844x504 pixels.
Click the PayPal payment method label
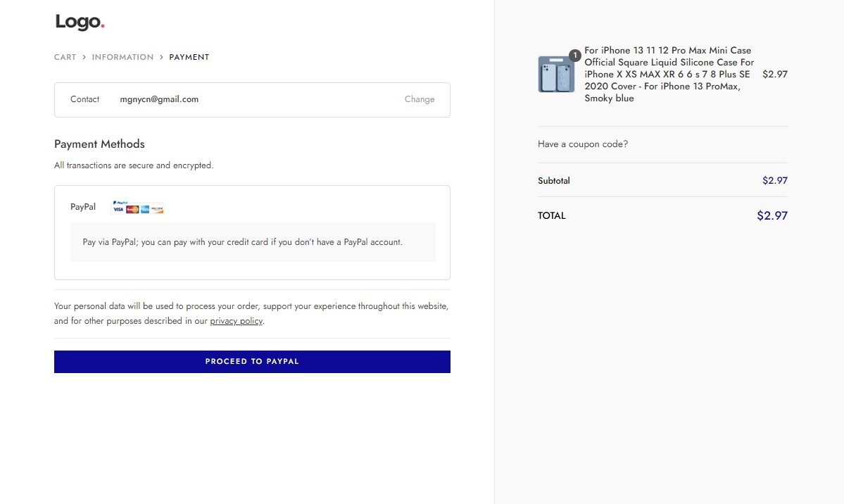83,207
